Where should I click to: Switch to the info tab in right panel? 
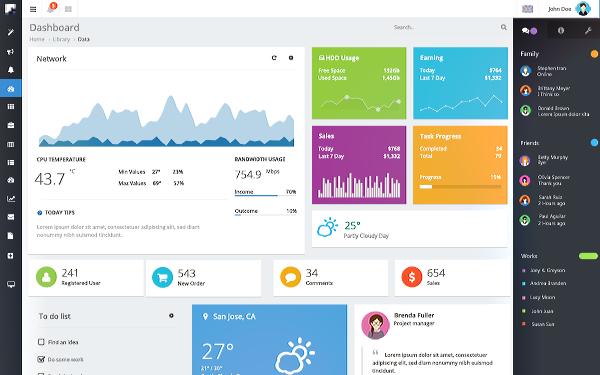click(x=561, y=31)
